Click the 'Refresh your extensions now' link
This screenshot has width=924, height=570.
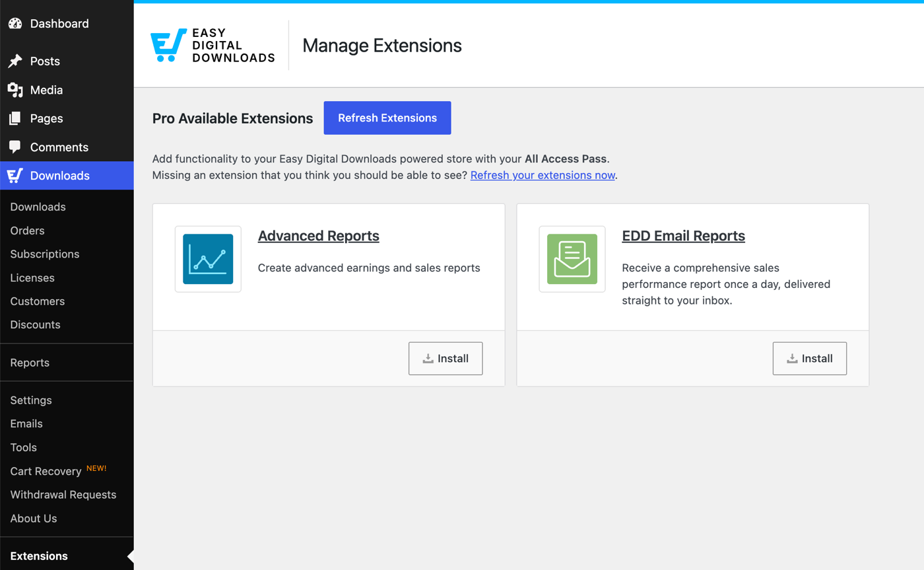[x=543, y=176]
